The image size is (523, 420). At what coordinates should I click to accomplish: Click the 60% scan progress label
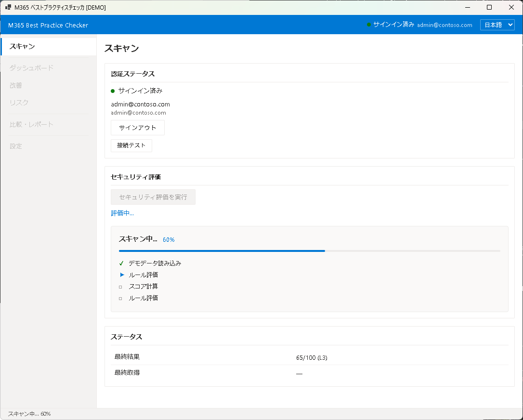169,239
